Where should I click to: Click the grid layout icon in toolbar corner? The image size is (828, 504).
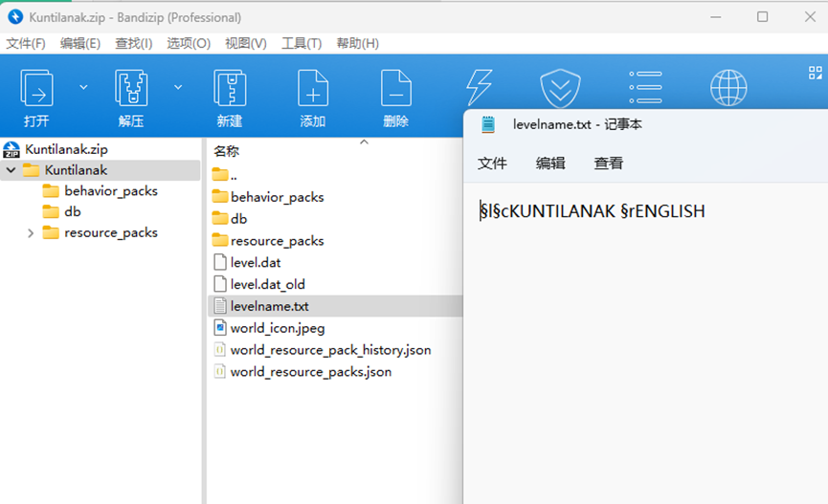(x=816, y=73)
